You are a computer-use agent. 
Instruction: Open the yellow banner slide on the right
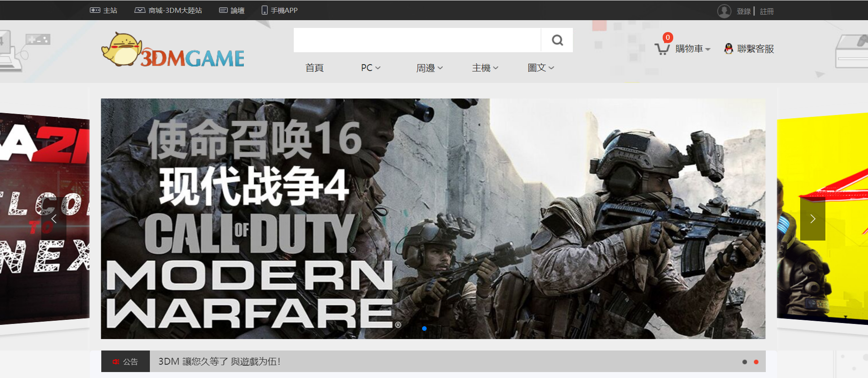823,218
